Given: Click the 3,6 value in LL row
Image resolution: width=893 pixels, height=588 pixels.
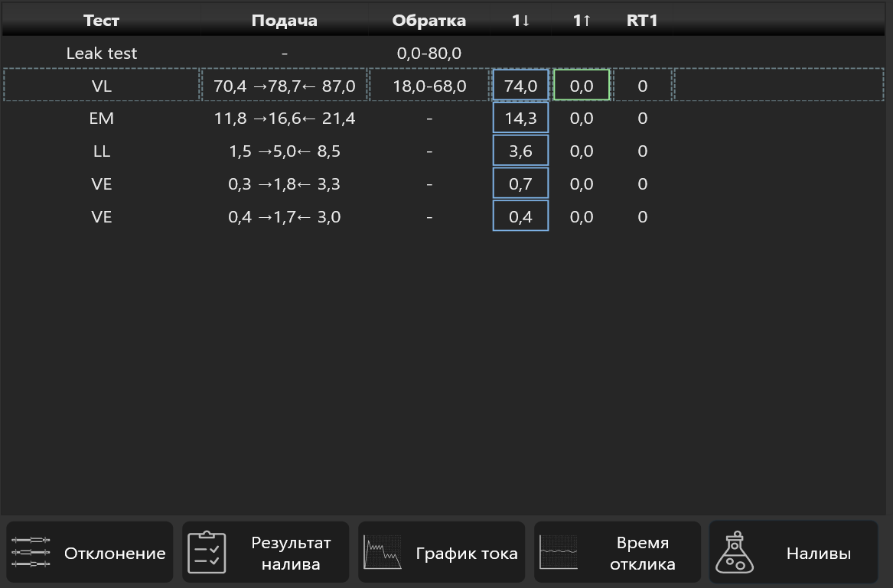Looking at the screenshot, I should click(520, 151).
